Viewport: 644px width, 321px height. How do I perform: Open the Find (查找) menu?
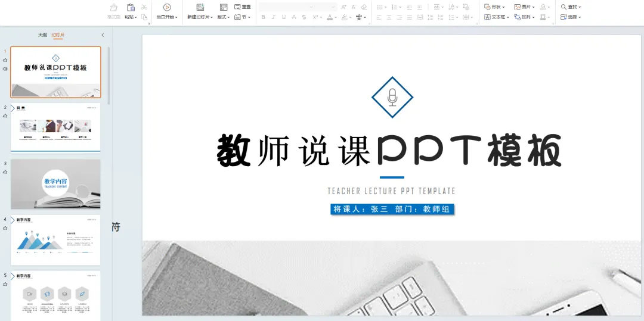571,7
